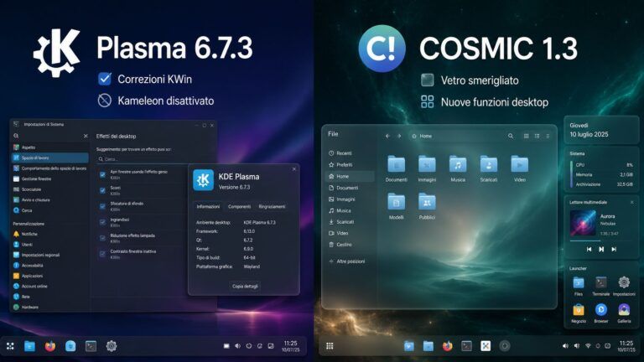Toggle the Ingrandisci effect checkbox
The height and width of the screenshot is (362, 644).
coord(102,222)
